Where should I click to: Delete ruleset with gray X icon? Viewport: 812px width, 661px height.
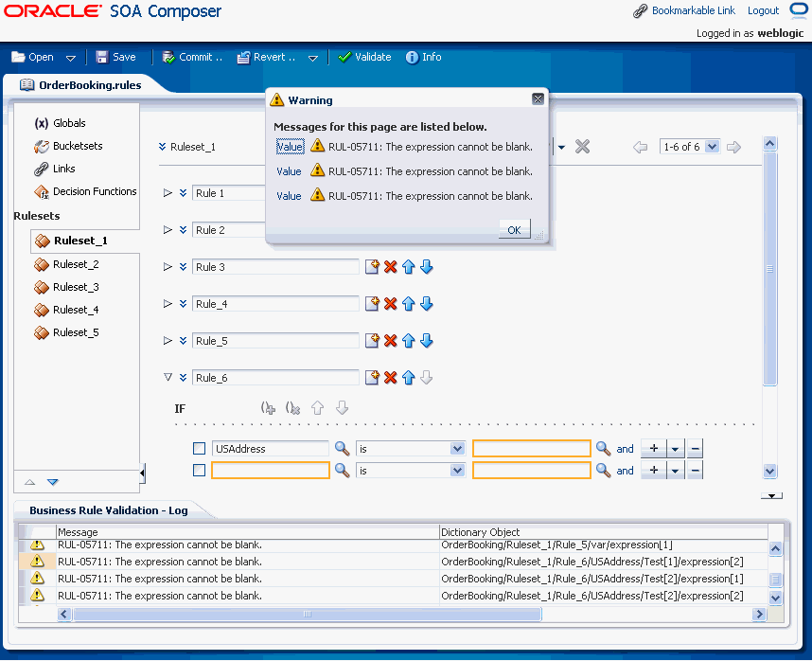tap(582, 147)
